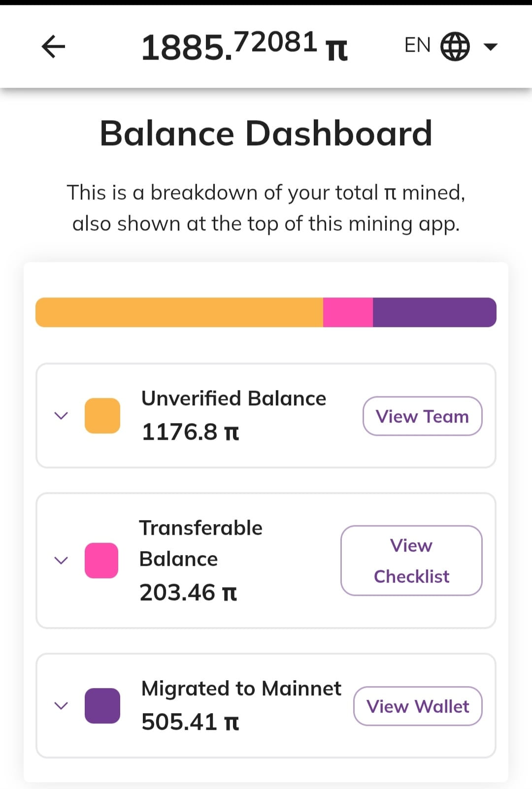The height and width of the screenshot is (789, 532).
Task: Expand the Transferable Balance chevron
Action: [x=61, y=560]
